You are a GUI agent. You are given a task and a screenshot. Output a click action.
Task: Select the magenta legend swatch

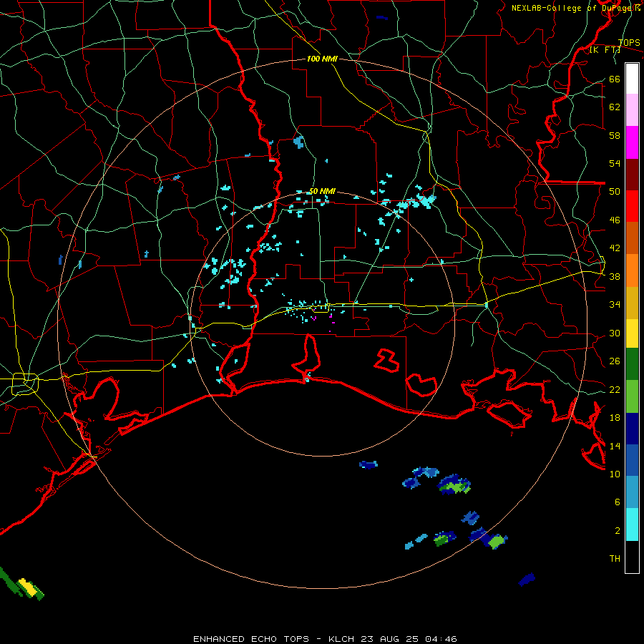632,142
